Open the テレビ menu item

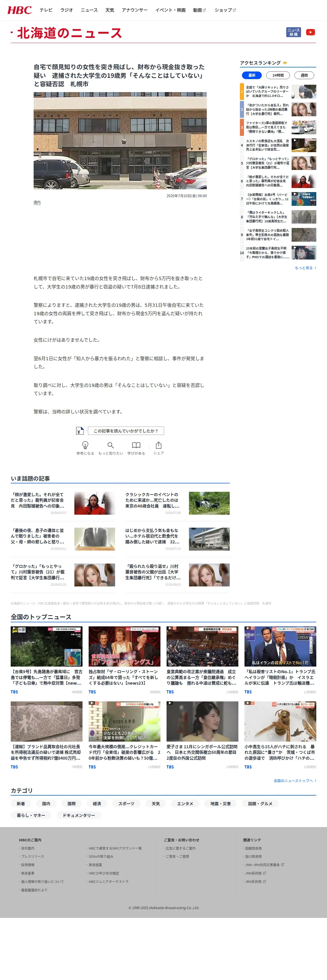[x=46, y=10]
